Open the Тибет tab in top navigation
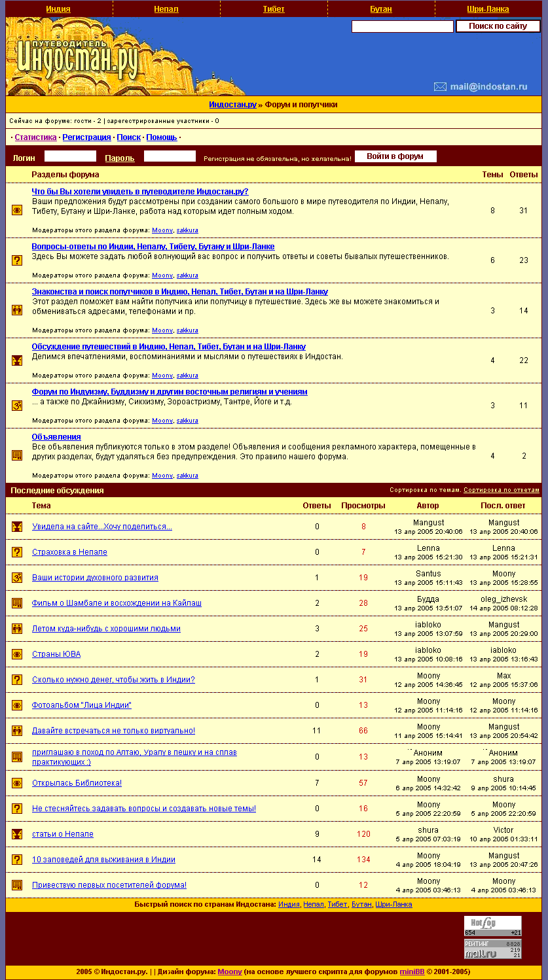This screenshot has height=980, width=548. click(x=274, y=9)
